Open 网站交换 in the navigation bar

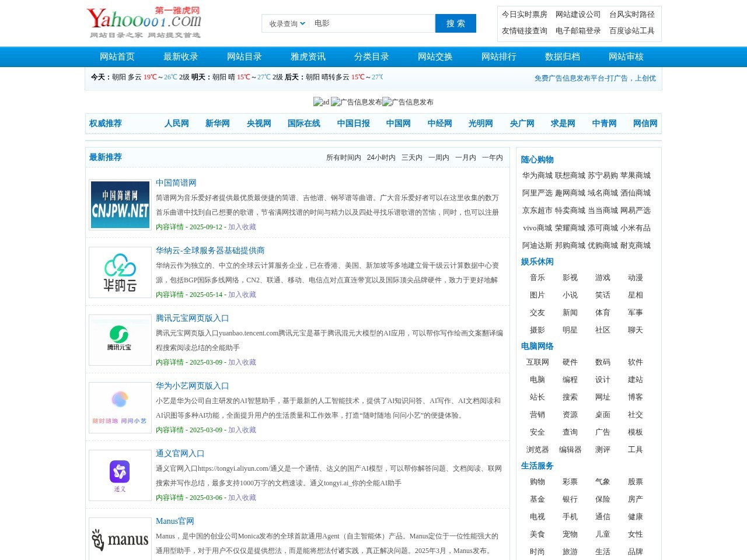(x=435, y=57)
